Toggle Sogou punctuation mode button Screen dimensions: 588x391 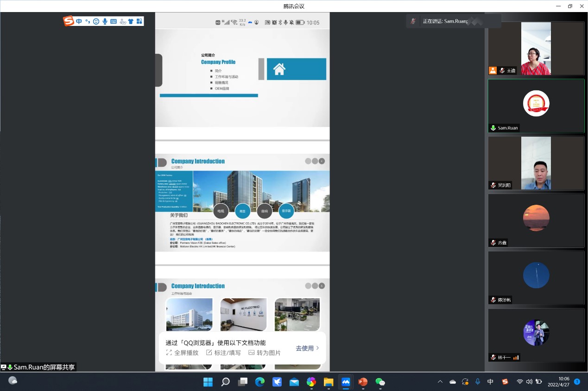coord(88,21)
